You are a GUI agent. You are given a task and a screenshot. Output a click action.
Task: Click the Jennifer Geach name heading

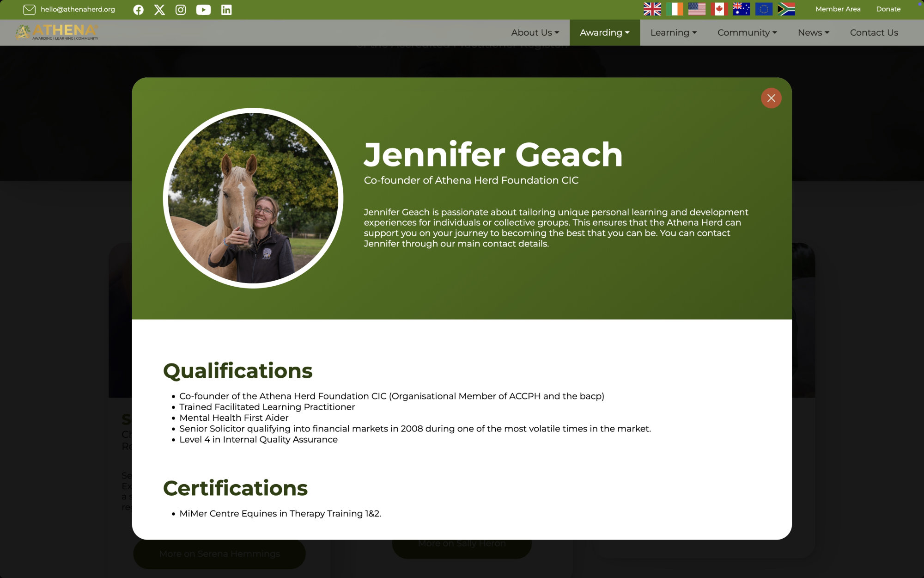coord(493,154)
